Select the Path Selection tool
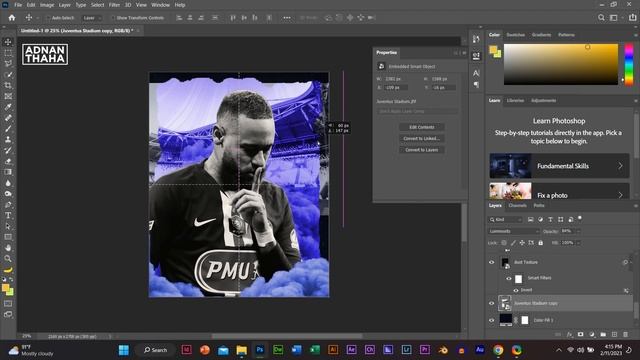The height and width of the screenshot is (360, 640). pyautogui.click(x=8, y=226)
